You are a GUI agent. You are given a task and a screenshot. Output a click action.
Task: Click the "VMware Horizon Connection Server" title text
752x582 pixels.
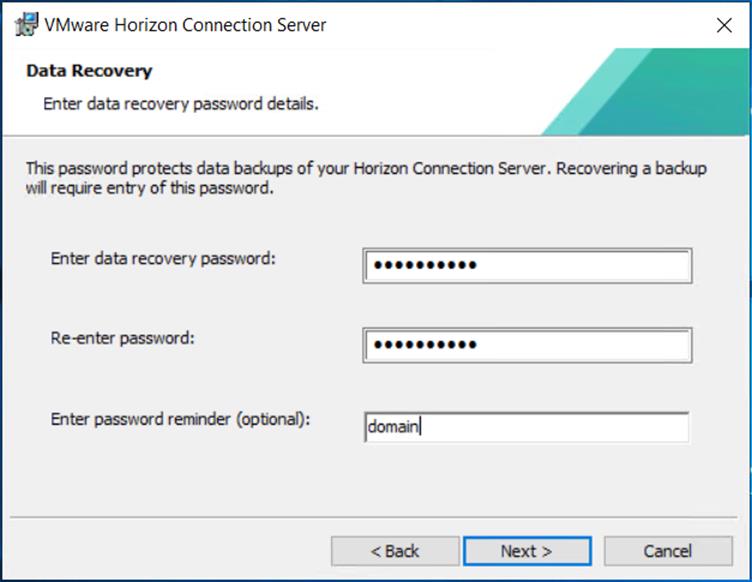click(185, 25)
